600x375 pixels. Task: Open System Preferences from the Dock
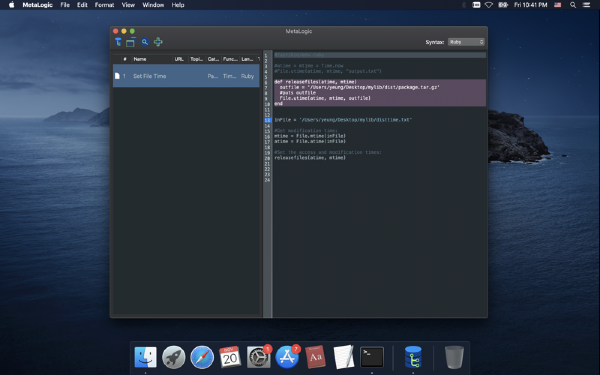pyautogui.click(x=258, y=357)
